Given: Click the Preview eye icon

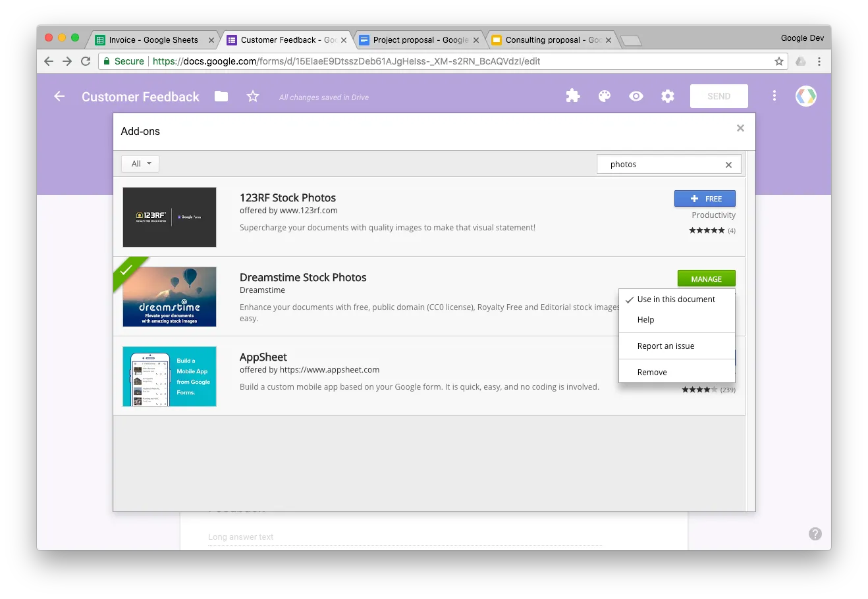Looking at the screenshot, I should point(636,96).
